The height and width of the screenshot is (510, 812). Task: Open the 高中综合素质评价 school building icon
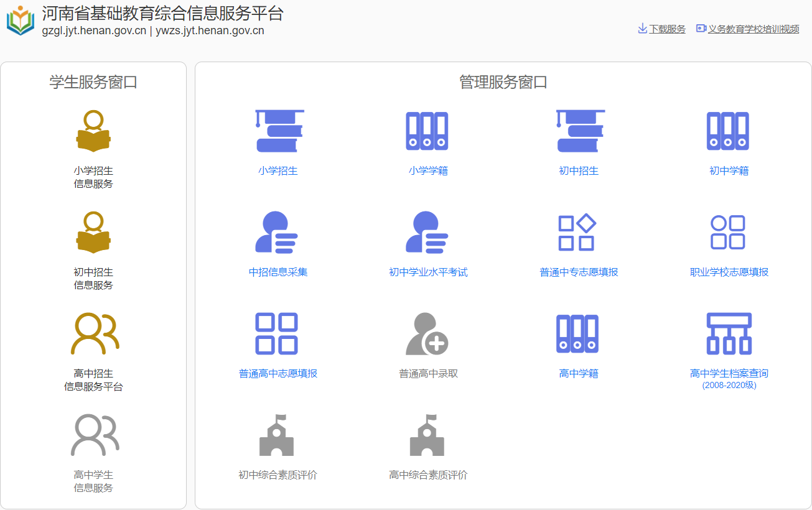tap(427, 435)
